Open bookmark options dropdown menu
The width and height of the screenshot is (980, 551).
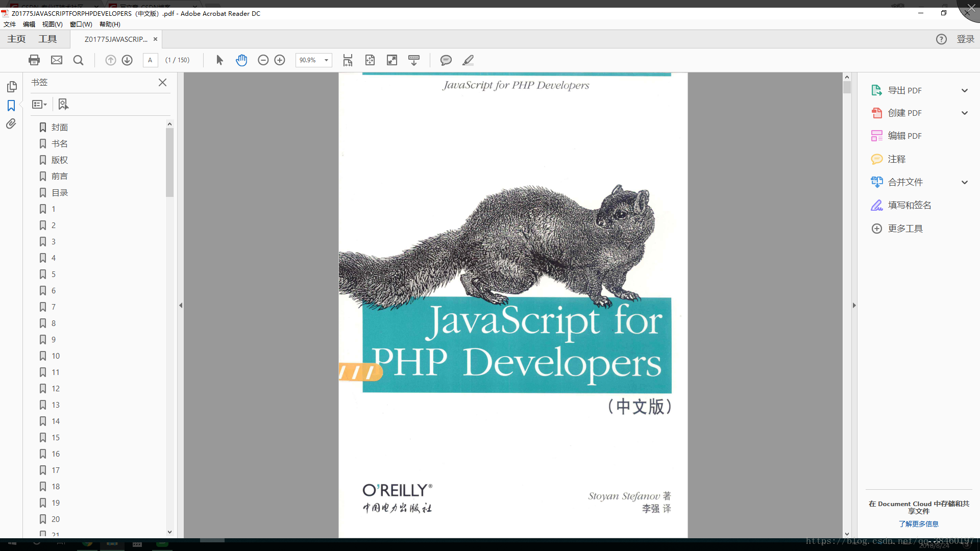point(39,104)
